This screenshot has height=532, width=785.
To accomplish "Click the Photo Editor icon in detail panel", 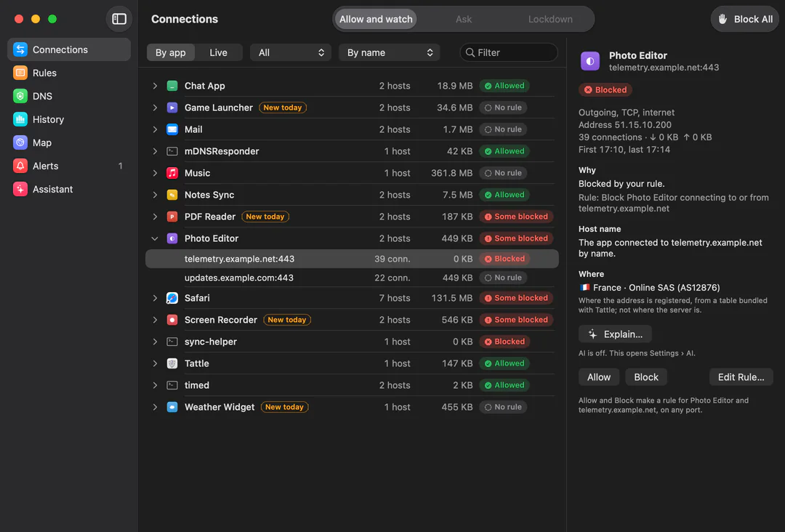I will tap(590, 61).
